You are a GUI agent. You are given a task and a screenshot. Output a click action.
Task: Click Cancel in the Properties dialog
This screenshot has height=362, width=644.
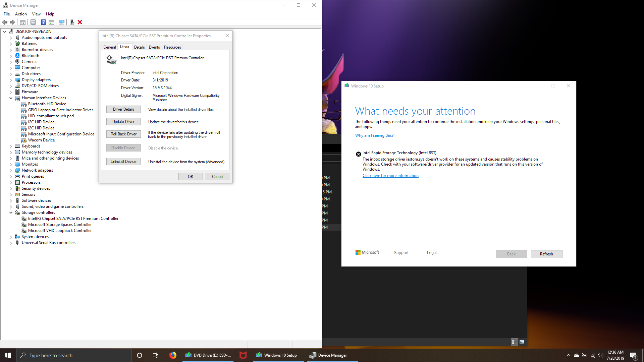(x=218, y=177)
